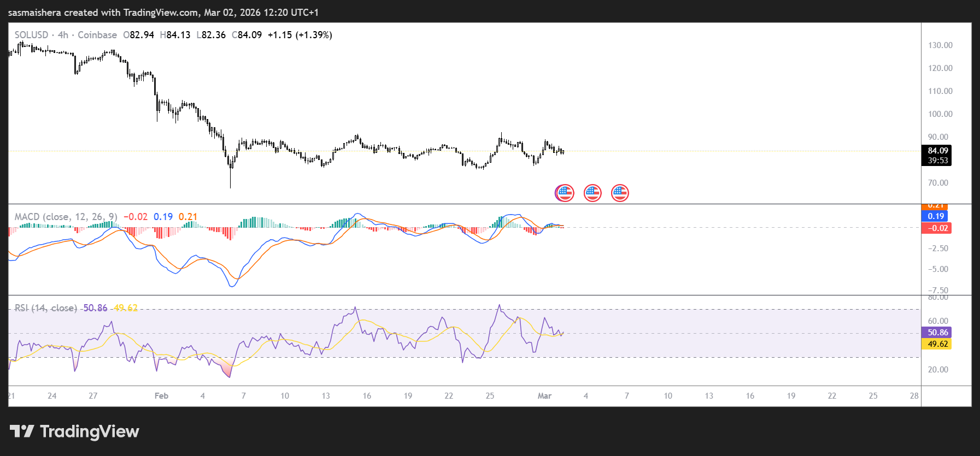Select the SOLUSD symbol name in the legend
Image resolution: width=980 pixels, height=456 pixels.
pyautogui.click(x=31, y=35)
